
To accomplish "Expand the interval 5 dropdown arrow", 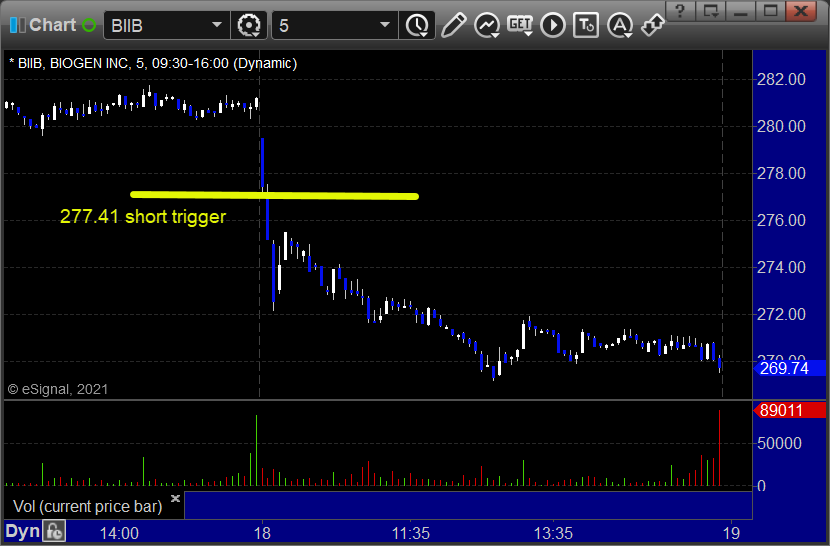I will pos(385,25).
